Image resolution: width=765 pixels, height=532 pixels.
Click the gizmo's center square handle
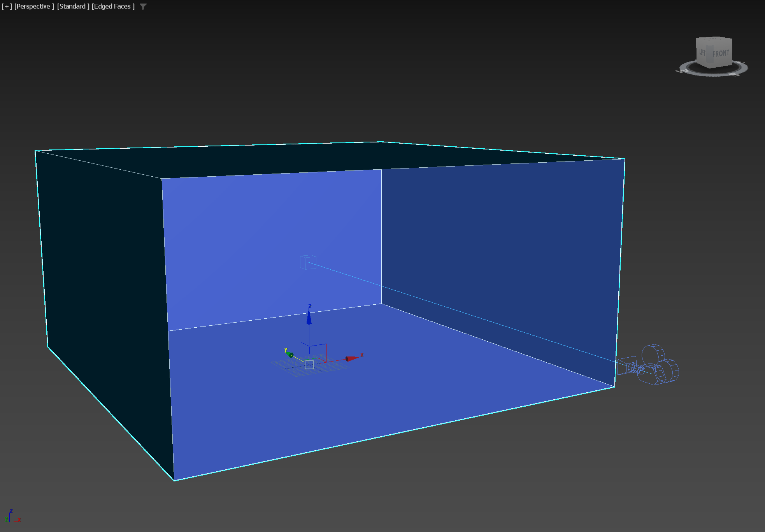[309, 365]
